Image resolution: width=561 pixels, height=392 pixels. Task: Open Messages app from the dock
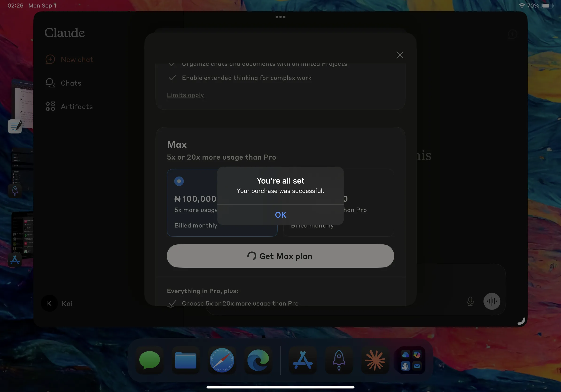pos(149,360)
